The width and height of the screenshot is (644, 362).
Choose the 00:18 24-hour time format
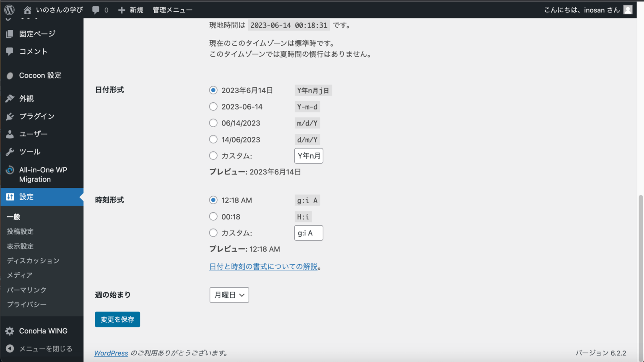tap(213, 216)
